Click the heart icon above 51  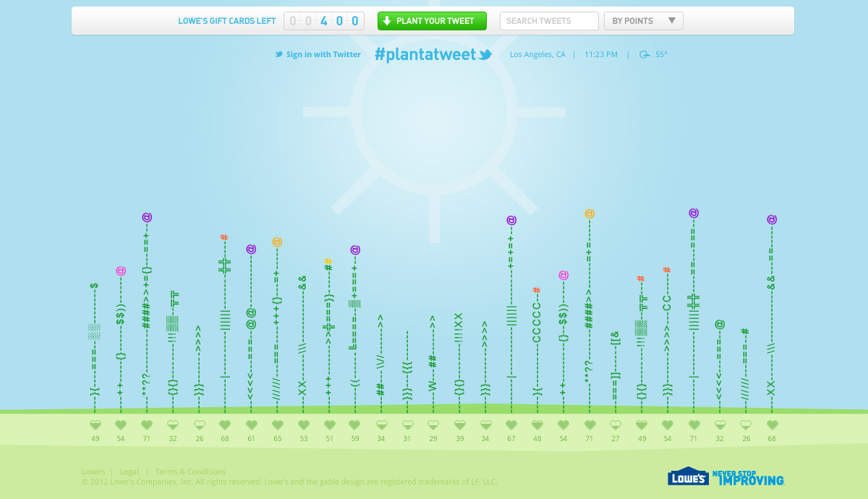pyautogui.click(x=330, y=425)
